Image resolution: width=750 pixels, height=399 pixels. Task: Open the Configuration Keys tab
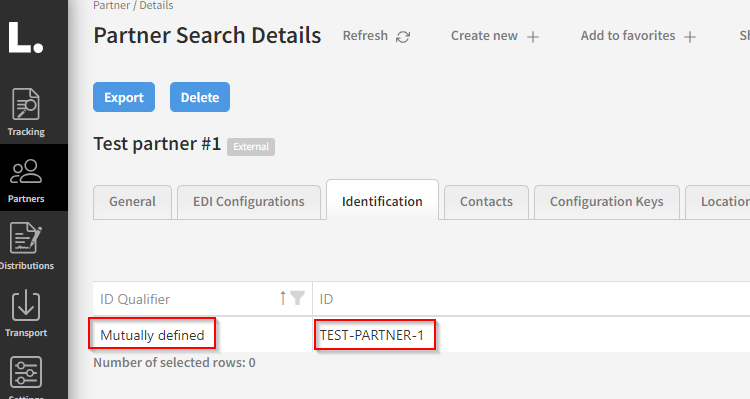[x=607, y=202]
